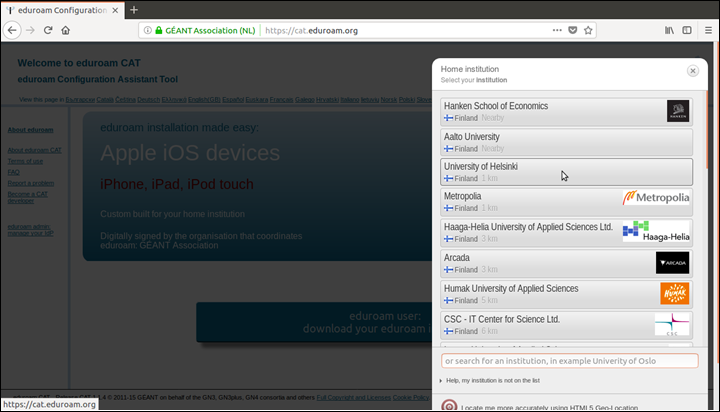
Task: Open eduroam admin manage your IdP link
Action: click(30, 230)
